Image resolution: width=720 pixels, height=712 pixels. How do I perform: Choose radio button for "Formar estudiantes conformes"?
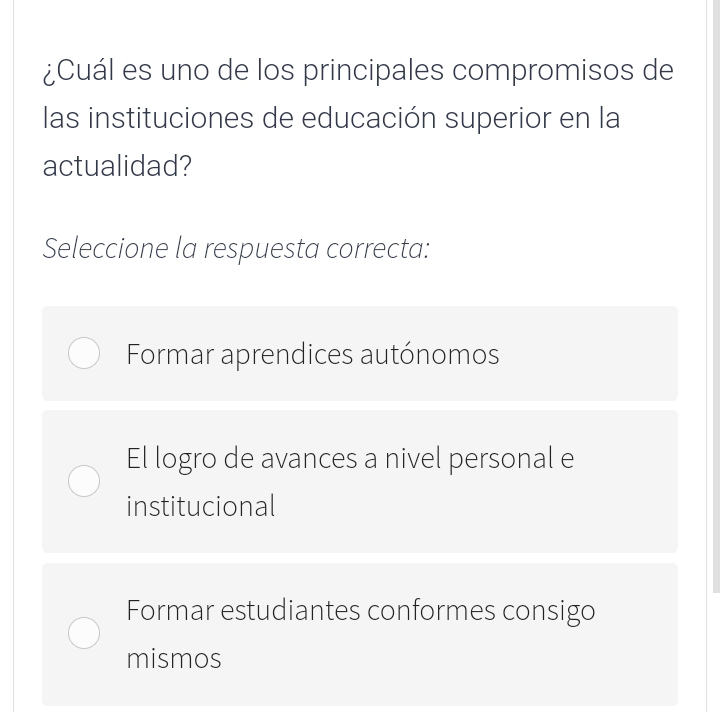(x=84, y=633)
